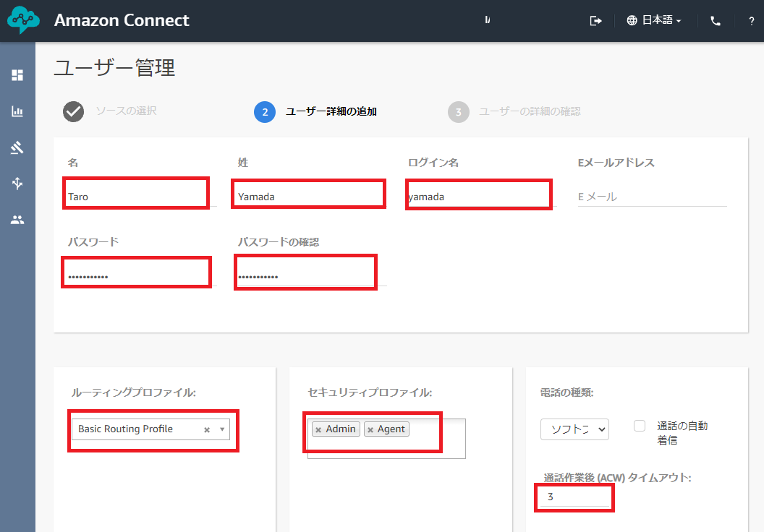Open the dashboard grid icon in sidebar
Screen dimensions: 764x532
tap(17, 75)
